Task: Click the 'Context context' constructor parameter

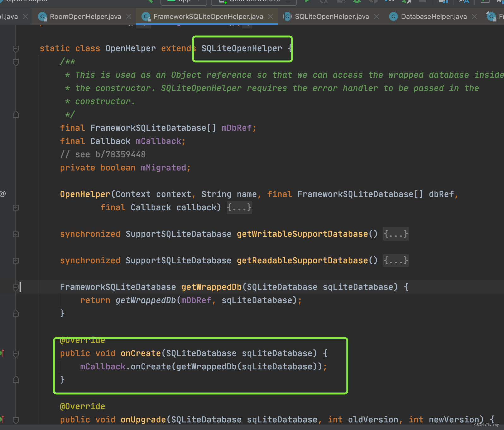Action: [x=153, y=194]
